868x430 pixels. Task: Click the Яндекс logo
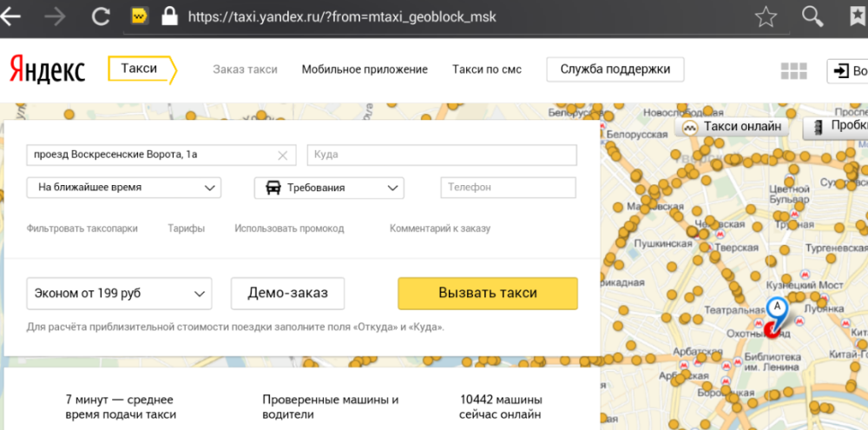point(47,69)
